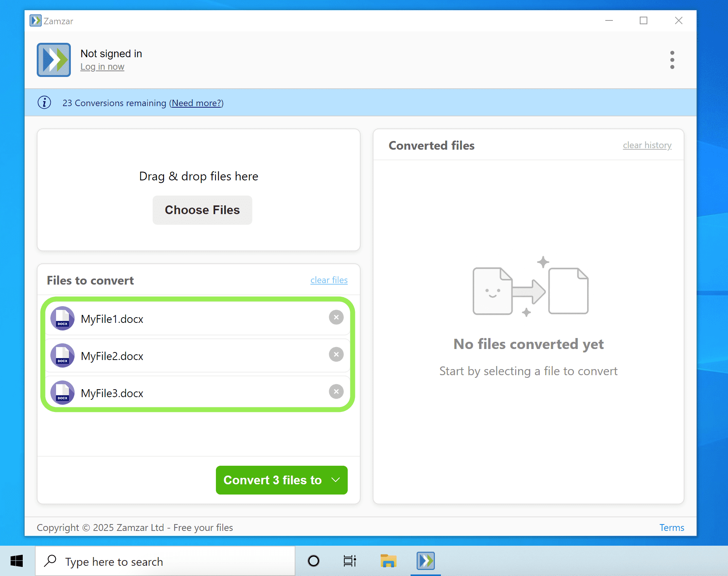728x576 pixels.
Task: Open the Files to convert section header
Action: pos(90,280)
